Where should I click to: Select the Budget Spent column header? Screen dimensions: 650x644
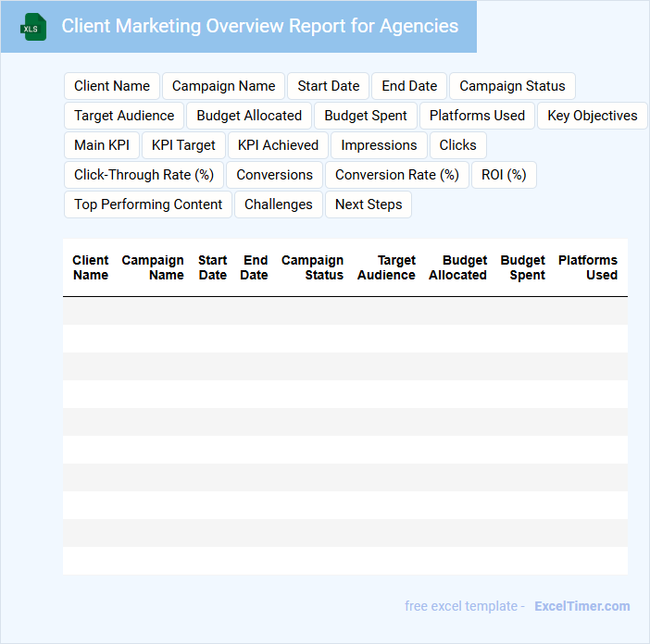(x=523, y=267)
